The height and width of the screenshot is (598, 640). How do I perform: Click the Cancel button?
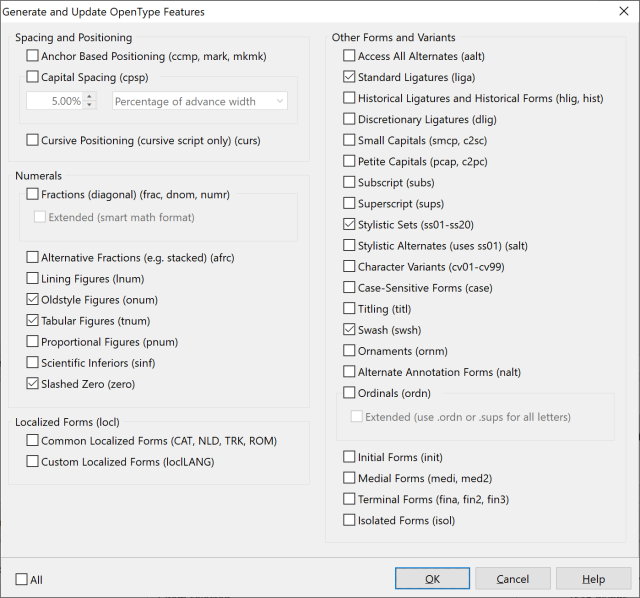coord(513,579)
